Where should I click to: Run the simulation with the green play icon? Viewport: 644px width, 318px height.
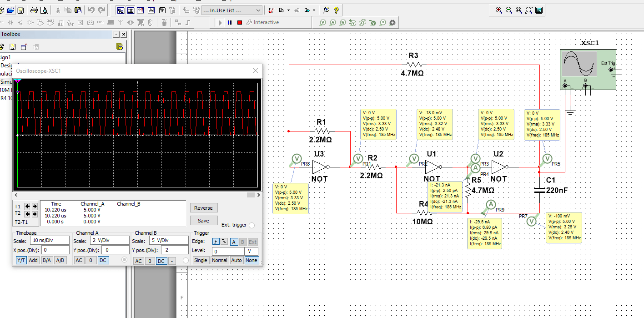[x=220, y=22]
